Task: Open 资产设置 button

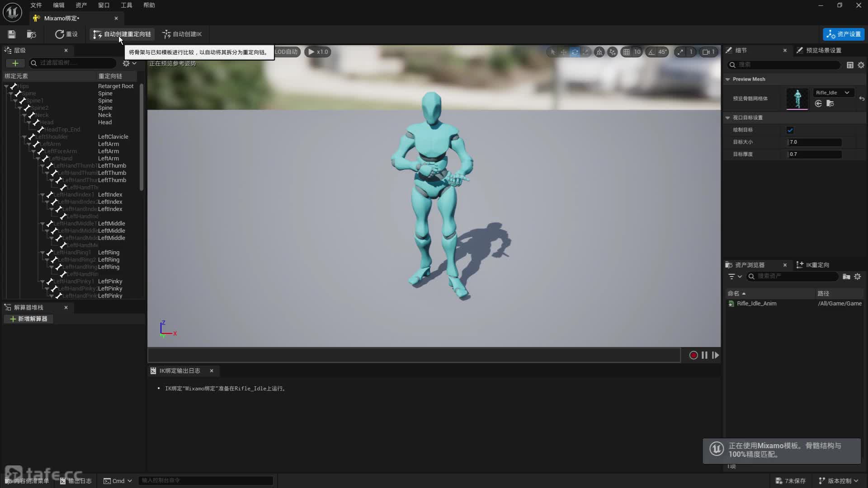Action: [x=844, y=34]
